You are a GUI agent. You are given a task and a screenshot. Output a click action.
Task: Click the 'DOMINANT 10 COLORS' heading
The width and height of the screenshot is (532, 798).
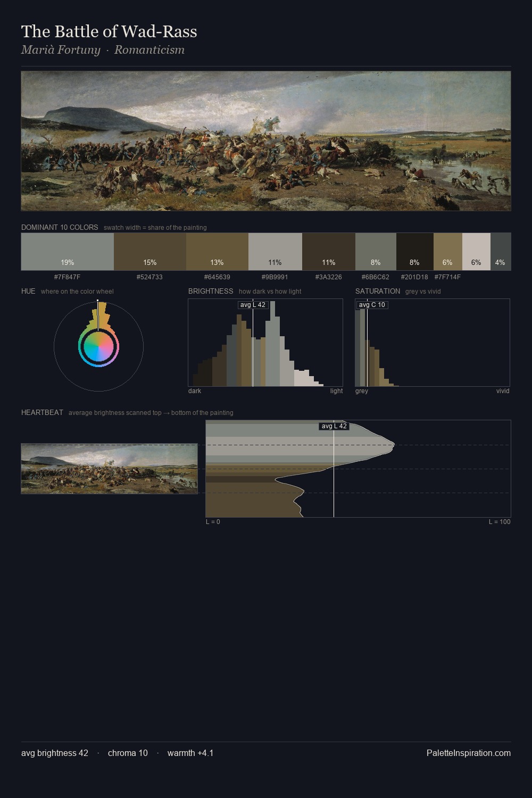[60, 227]
